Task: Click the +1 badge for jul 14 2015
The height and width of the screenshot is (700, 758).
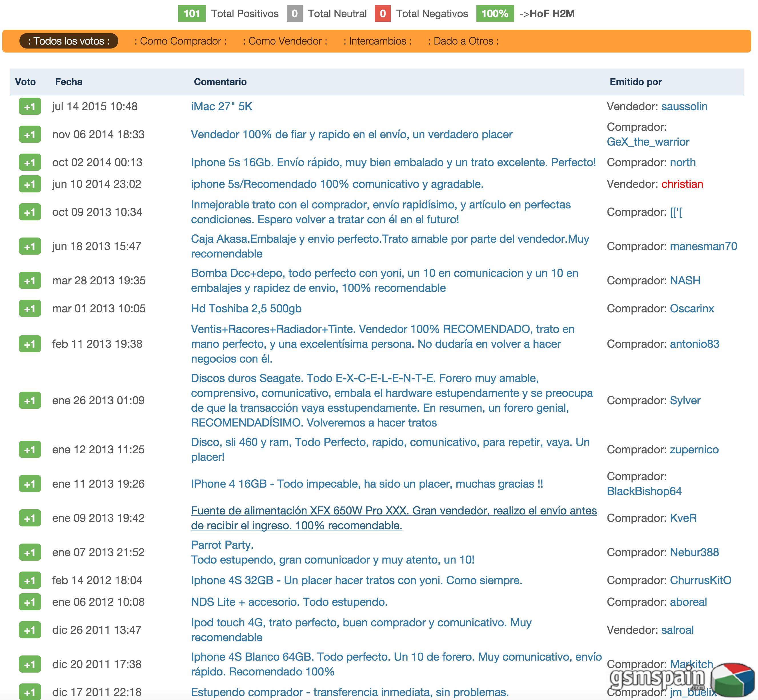Action: point(30,106)
